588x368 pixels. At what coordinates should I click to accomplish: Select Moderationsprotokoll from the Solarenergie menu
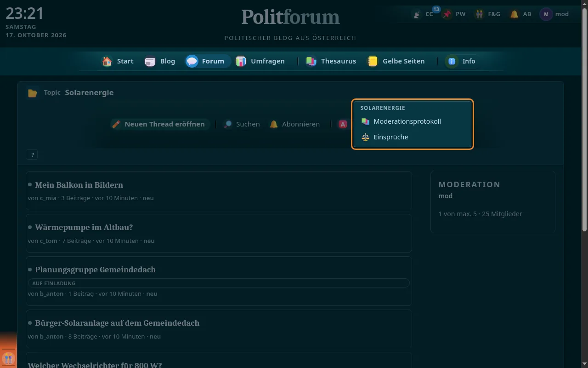pos(413,121)
